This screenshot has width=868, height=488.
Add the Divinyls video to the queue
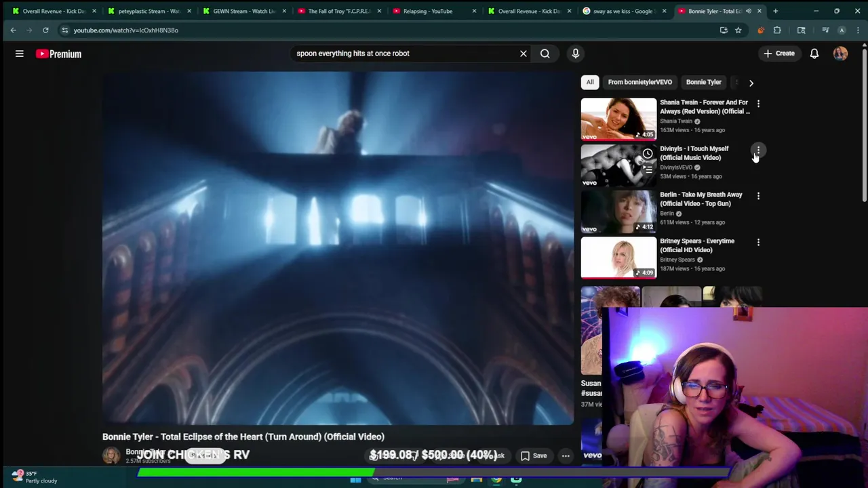[648, 170]
